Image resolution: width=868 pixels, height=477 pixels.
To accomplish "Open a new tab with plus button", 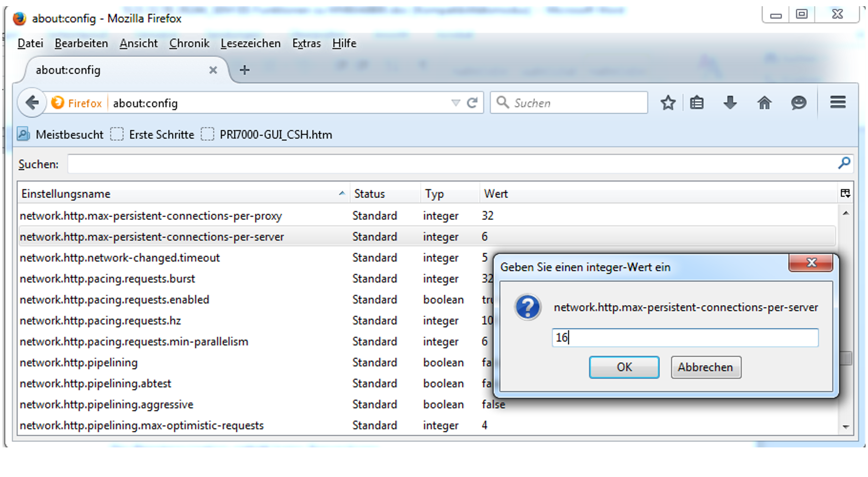I will [x=245, y=70].
